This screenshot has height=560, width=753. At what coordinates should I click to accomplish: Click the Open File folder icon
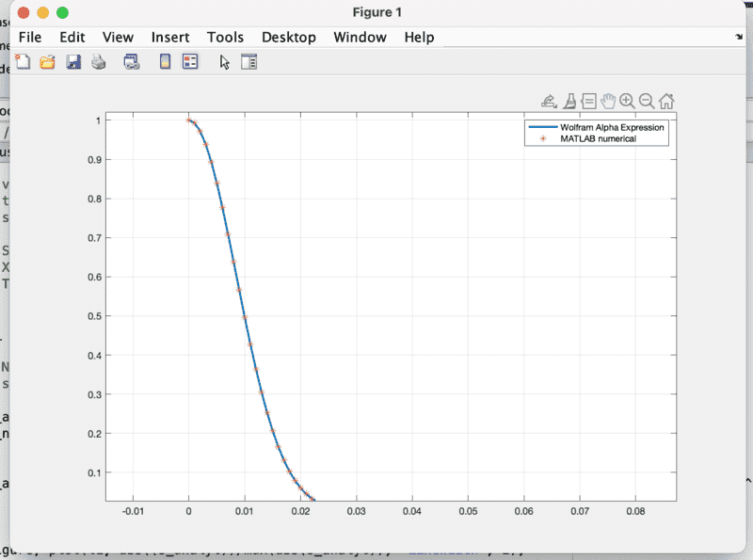click(47, 62)
